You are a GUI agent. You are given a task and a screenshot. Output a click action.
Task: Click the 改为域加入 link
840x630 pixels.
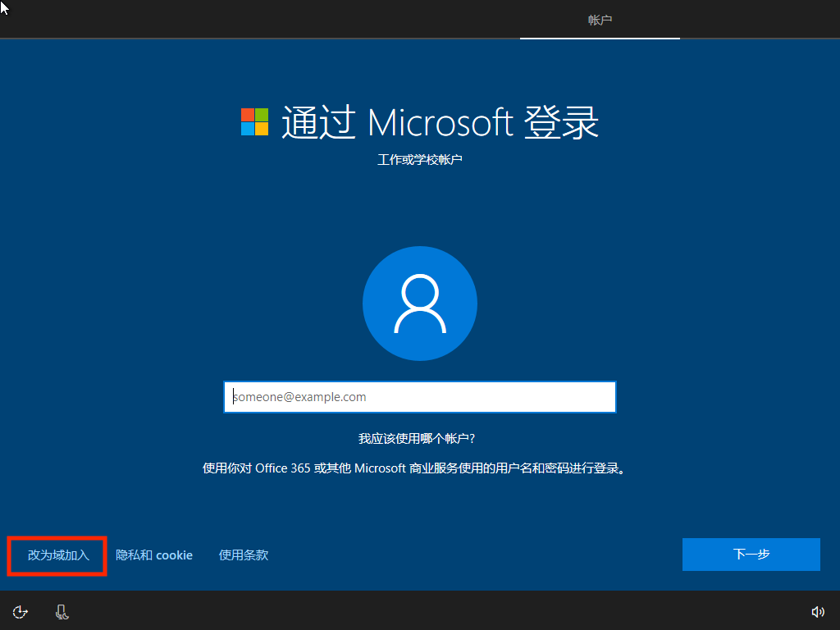[x=58, y=555]
